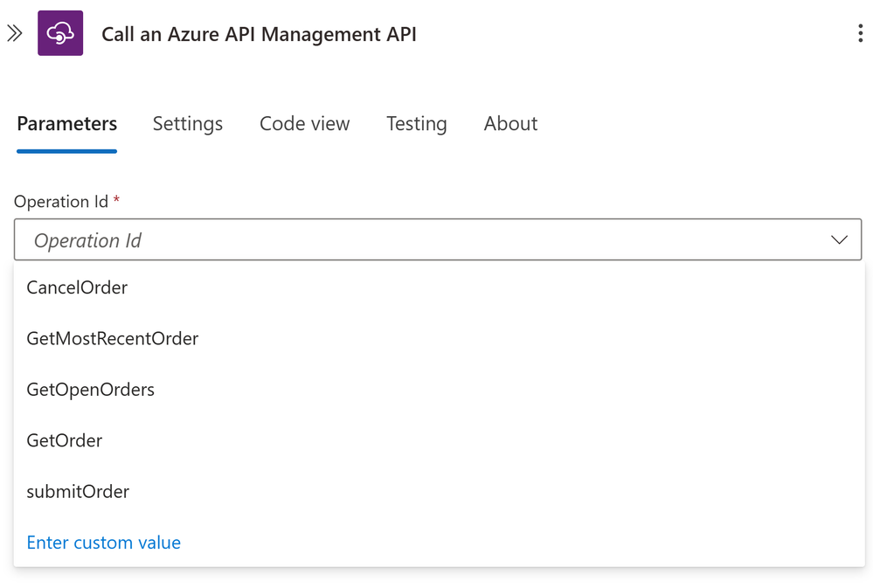873x588 pixels.
Task: Select GetOrder in the dropdown list
Action: coord(439,440)
